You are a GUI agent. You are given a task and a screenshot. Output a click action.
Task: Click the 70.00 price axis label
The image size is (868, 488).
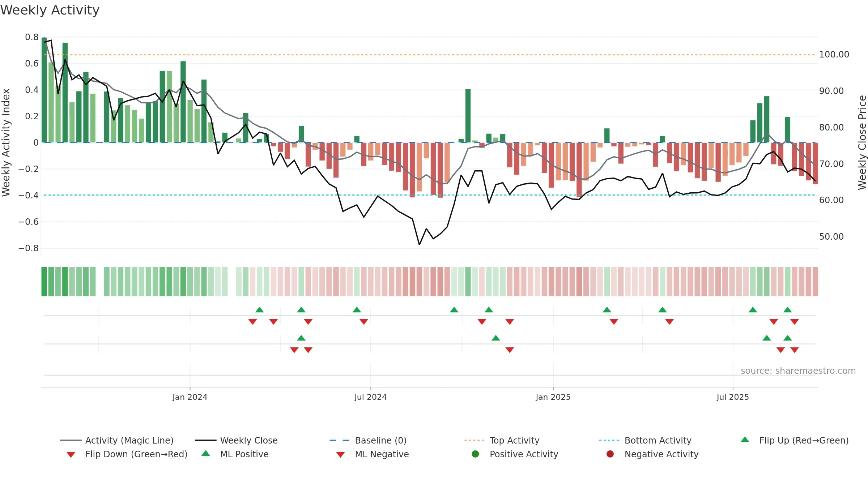coord(831,164)
